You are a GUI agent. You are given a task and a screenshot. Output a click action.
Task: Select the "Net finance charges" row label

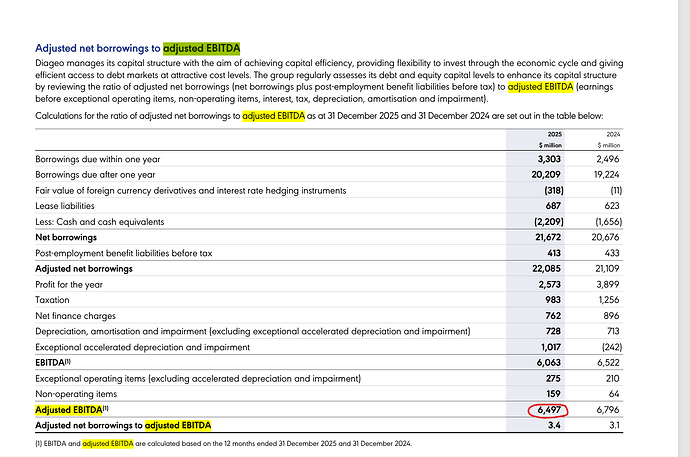76,315
